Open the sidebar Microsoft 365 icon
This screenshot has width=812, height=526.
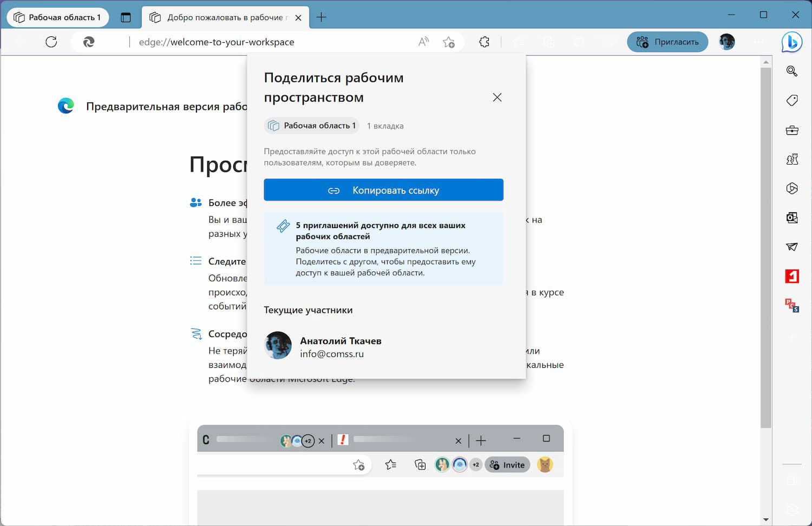click(792, 189)
